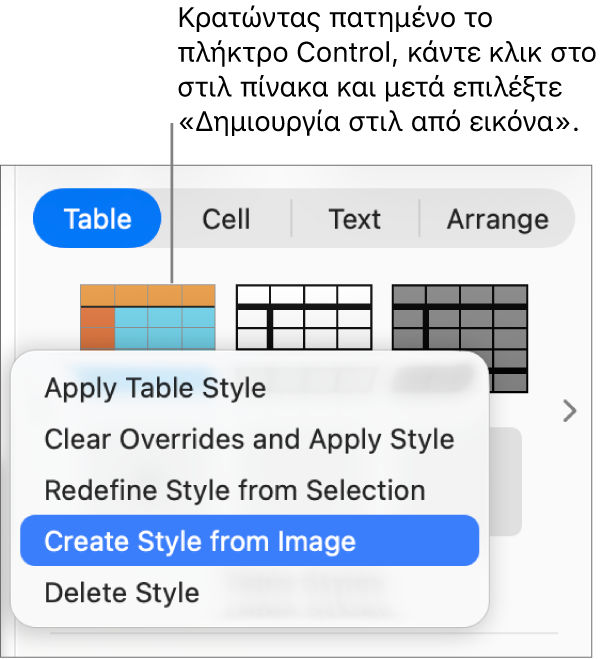The height and width of the screenshot is (659, 603).
Task: Remove the style using Delete Style
Action: [122, 592]
